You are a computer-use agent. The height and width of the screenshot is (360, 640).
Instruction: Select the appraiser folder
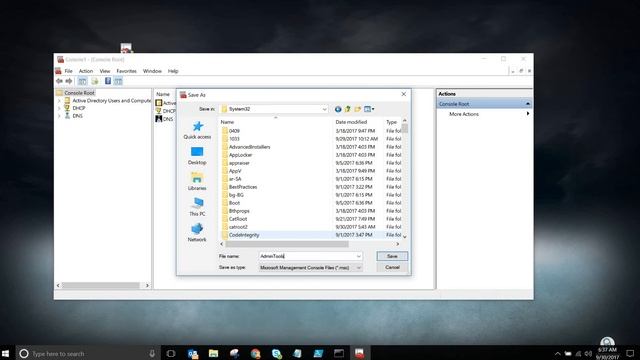239,163
